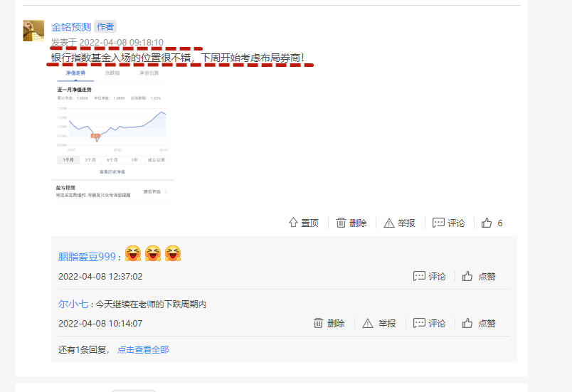Click 金铭预测's avatar image
Image resolution: width=572 pixels, height=392 pixels.
33,31
